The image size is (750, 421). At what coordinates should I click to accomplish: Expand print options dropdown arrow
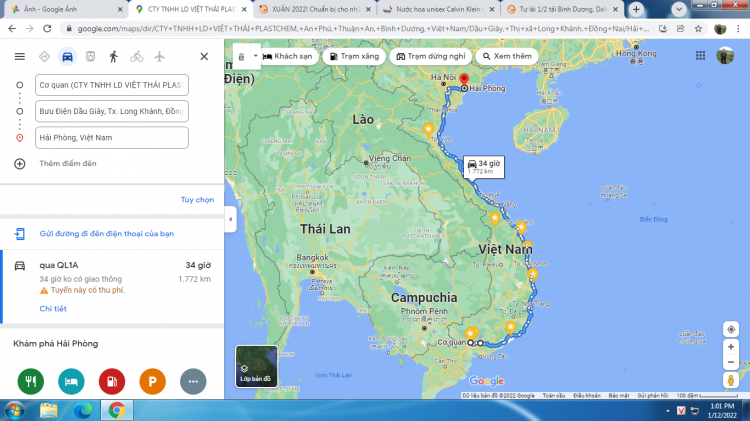(x=255, y=56)
